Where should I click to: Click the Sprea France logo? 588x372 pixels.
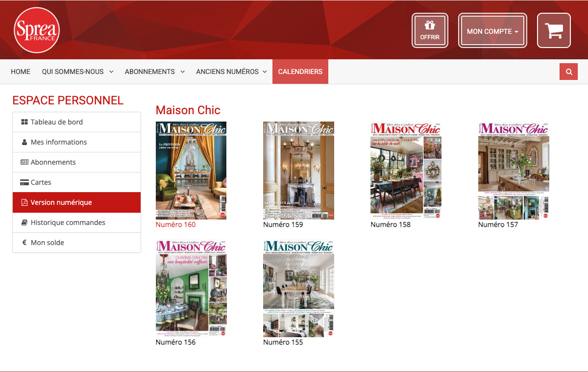pos(37,30)
